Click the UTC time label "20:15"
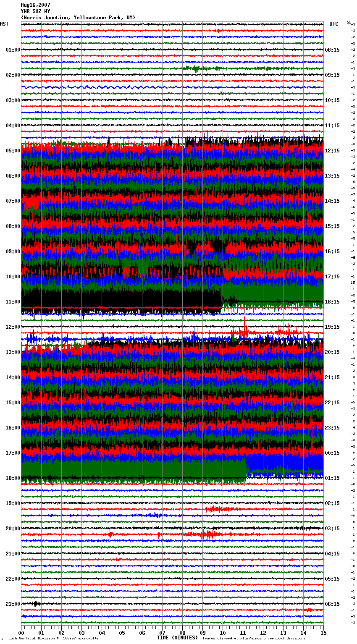The height and width of the screenshot is (644, 357). 332,352
